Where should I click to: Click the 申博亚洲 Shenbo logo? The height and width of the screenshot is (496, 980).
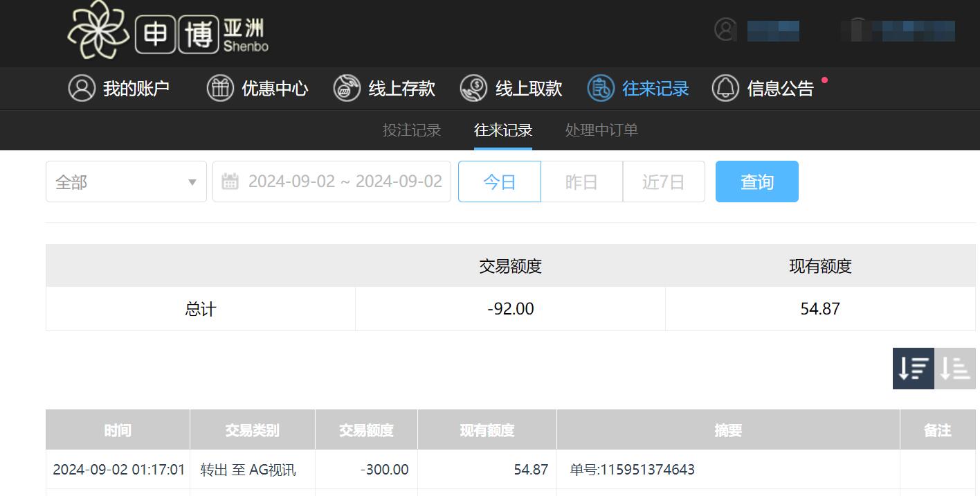point(166,32)
